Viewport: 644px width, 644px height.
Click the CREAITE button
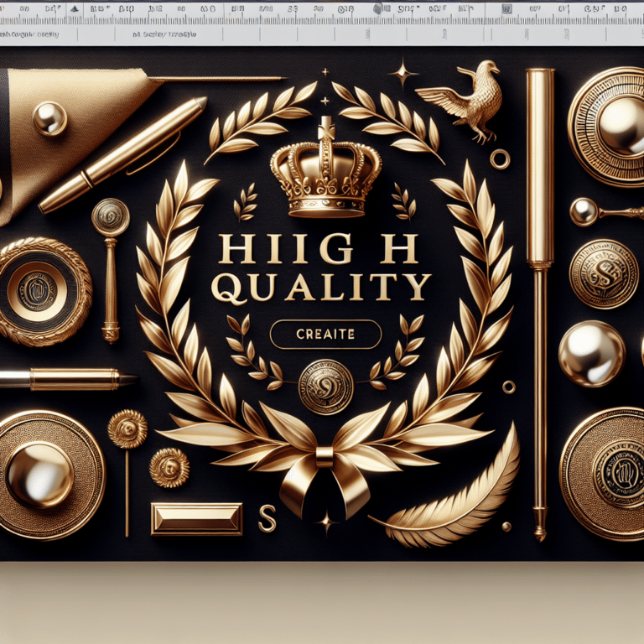pos(325,335)
